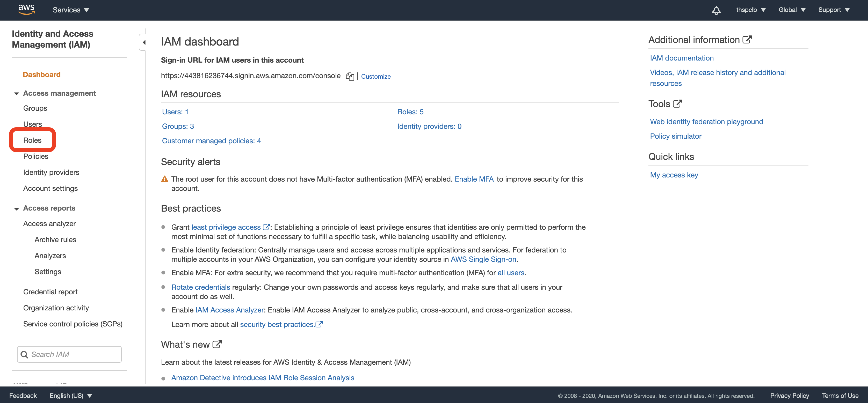This screenshot has height=403, width=868.
Task: Open Videos, IAM release history link
Action: click(718, 78)
